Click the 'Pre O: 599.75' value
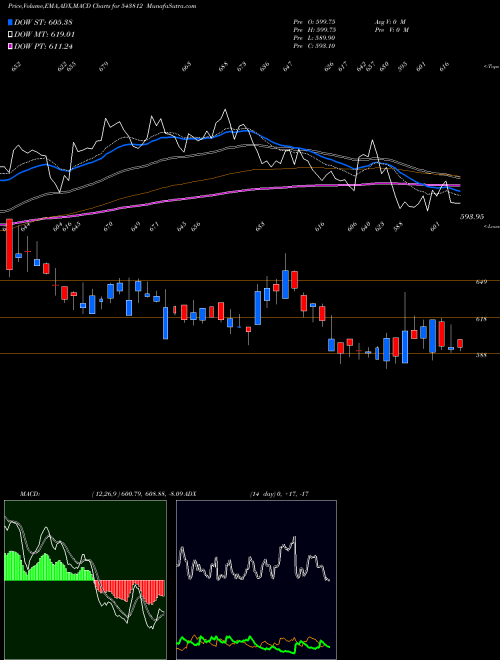 [x=314, y=22]
